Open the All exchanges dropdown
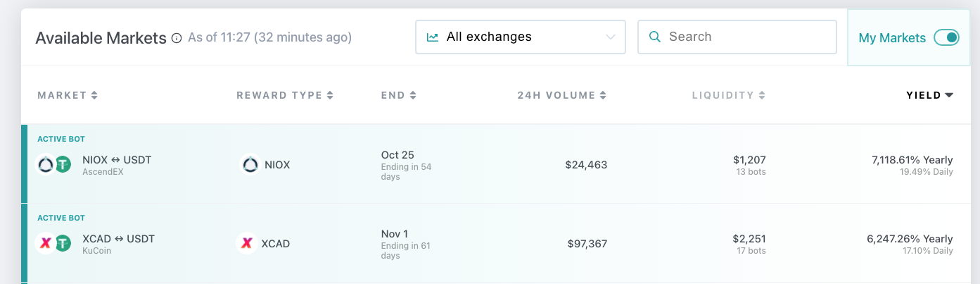The width and height of the screenshot is (980, 284). [521, 37]
